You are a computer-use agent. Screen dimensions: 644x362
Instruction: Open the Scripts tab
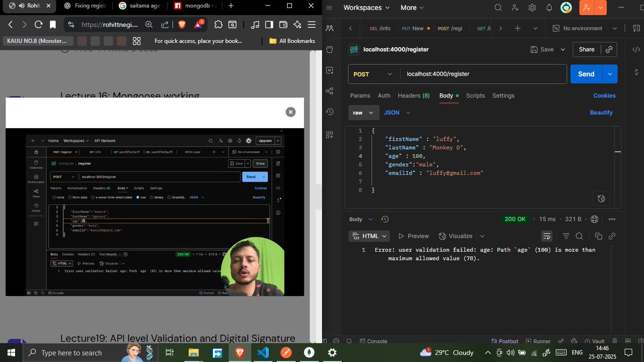[x=475, y=95]
